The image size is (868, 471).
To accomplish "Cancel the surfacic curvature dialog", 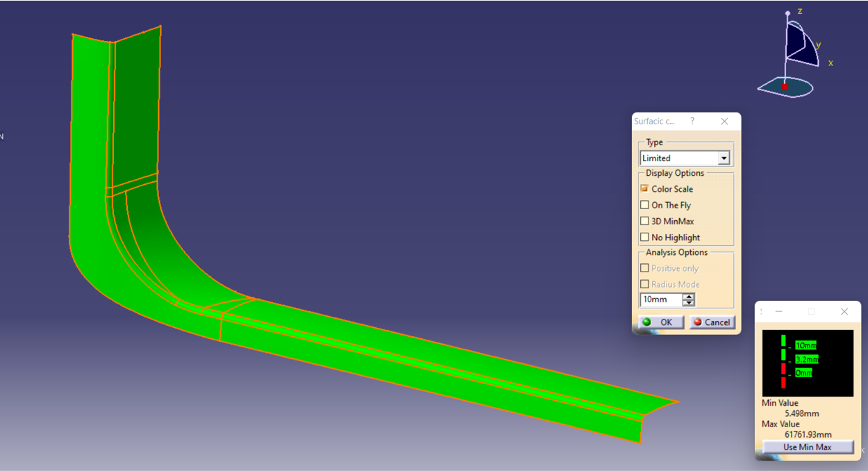I will pyautogui.click(x=712, y=322).
